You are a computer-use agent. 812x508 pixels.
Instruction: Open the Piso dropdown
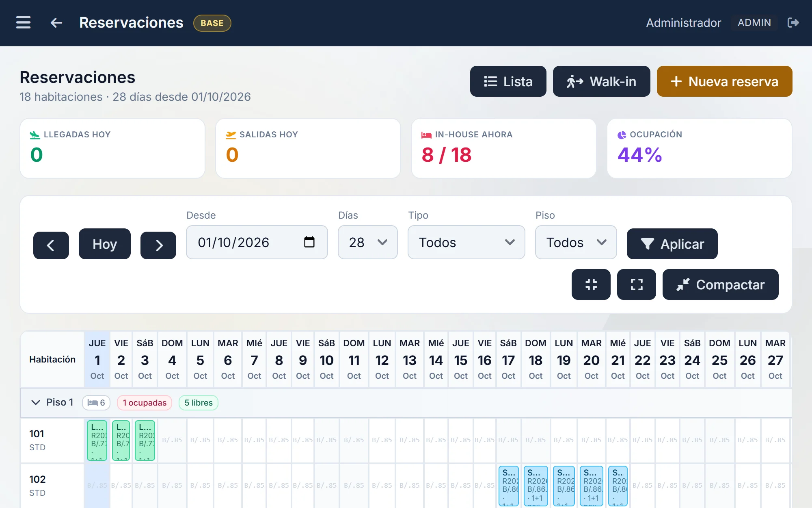pyautogui.click(x=576, y=242)
